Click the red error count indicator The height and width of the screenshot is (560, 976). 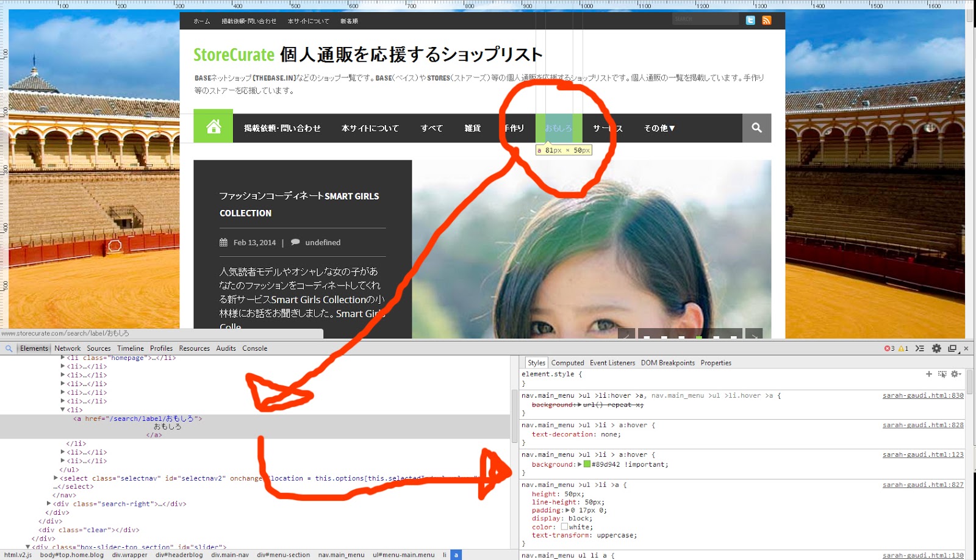tap(889, 348)
